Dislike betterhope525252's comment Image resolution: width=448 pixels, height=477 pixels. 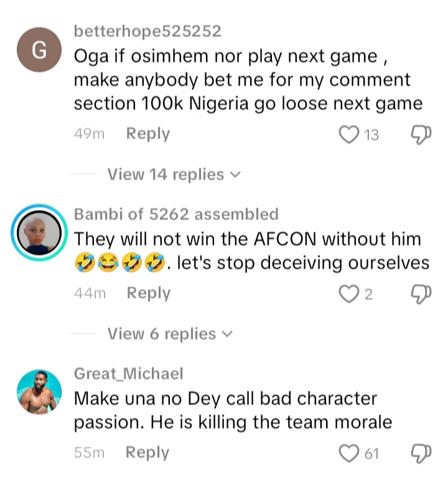pos(421,135)
